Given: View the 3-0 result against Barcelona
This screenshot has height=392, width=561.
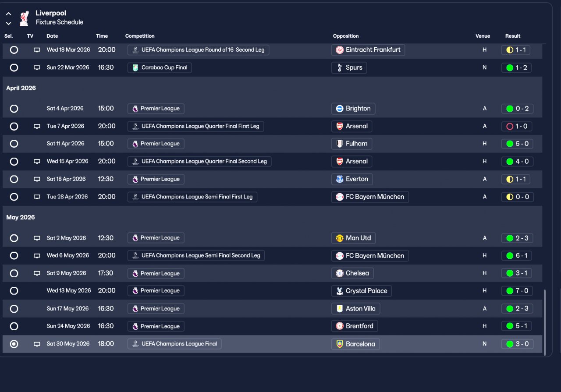Looking at the screenshot, I should tap(517, 344).
